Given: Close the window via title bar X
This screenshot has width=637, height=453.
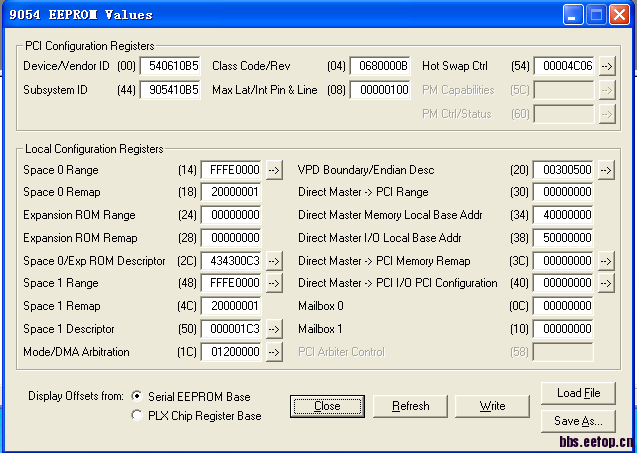Looking at the screenshot, I should coord(620,15).
